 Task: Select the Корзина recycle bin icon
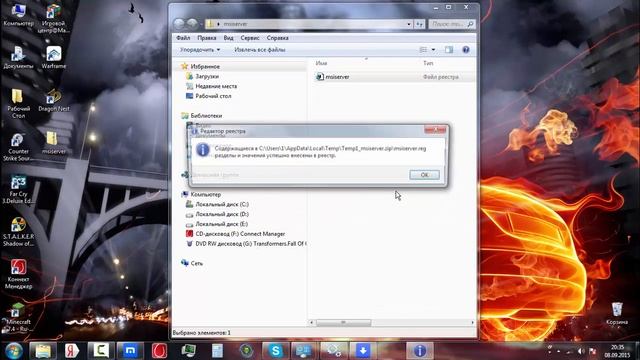click(617, 313)
